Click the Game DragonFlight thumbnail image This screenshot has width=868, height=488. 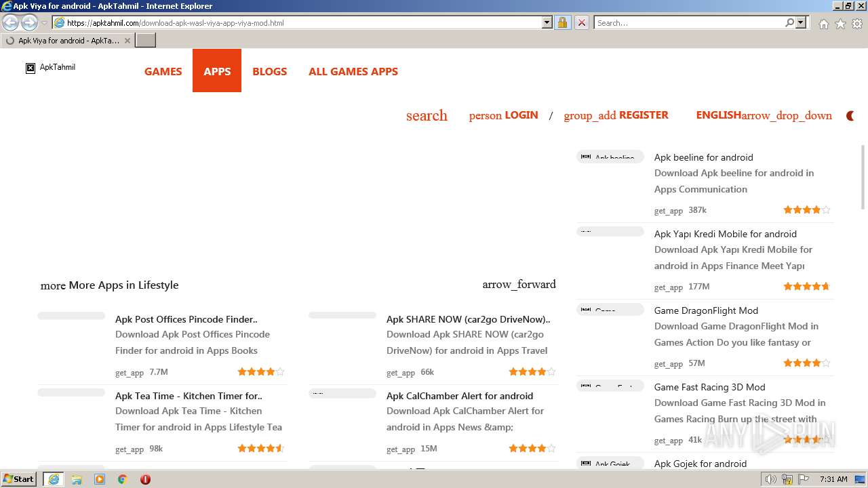click(610, 310)
